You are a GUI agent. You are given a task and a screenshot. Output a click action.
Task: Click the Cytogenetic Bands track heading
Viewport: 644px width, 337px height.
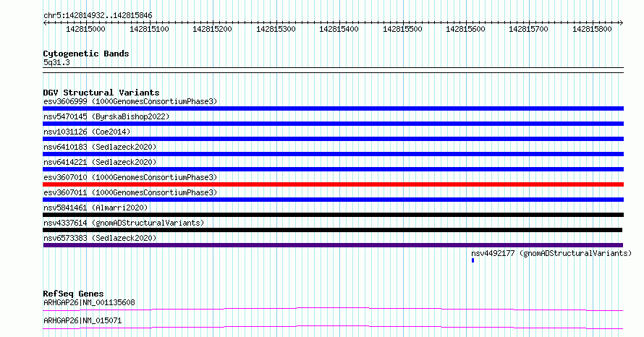86,54
